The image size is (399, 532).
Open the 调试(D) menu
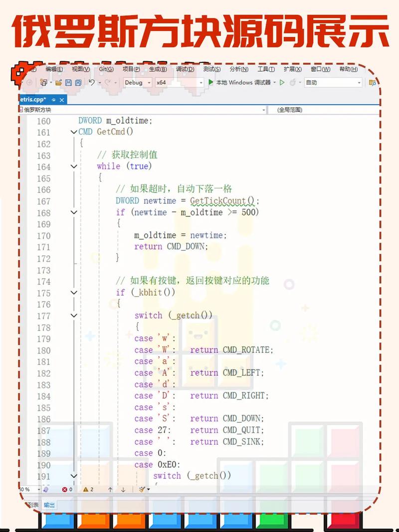pos(185,69)
